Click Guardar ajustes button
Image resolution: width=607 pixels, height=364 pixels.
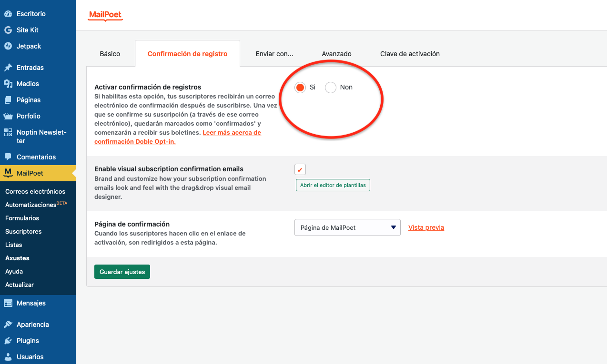pyautogui.click(x=122, y=272)
